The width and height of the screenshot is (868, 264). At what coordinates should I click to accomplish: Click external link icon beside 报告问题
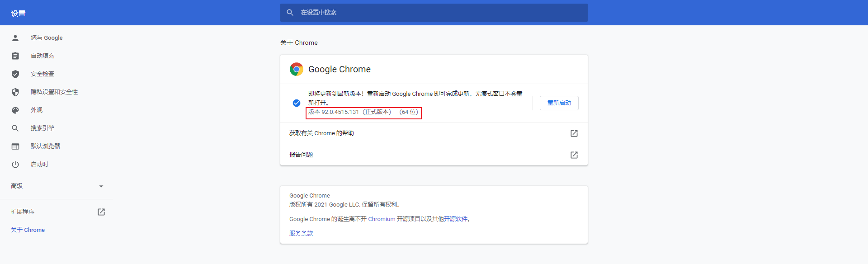click(574, 155)
